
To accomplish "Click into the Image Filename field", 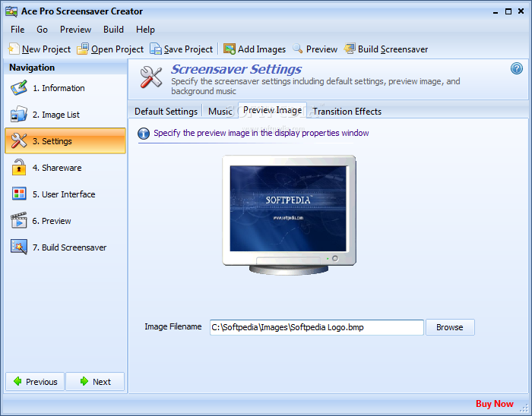I will pyautogui.click(x=317, y=327).
